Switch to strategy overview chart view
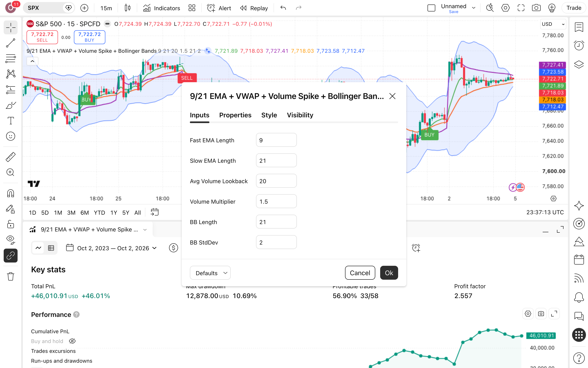 pyautogui.click(x=38, y=248)
